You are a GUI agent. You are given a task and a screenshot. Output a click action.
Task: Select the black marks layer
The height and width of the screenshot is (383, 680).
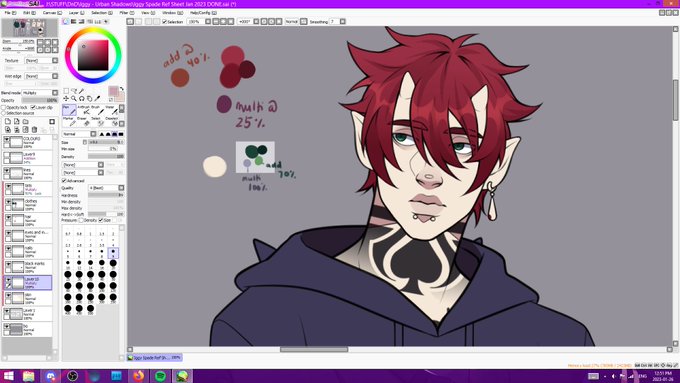click(28, 267)
